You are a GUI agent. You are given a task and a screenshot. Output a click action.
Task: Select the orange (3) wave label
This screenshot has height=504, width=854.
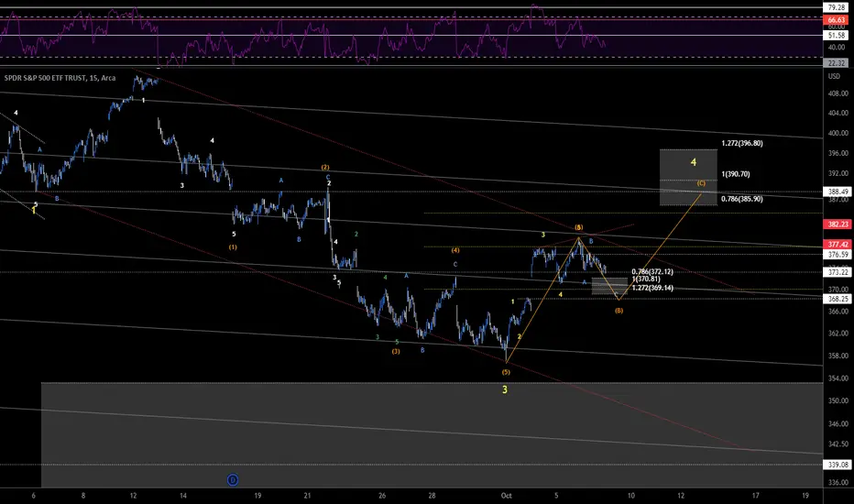pyautogui.click(x=396, y=352)
